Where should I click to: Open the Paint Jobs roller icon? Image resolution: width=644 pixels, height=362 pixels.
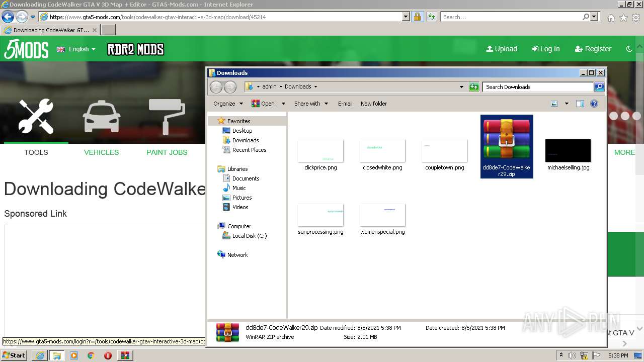coord(167,117)
